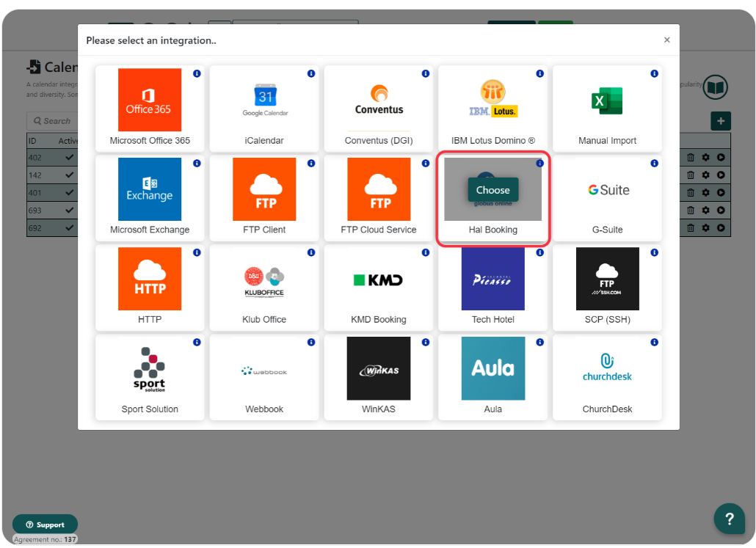Select the Klub Office integration
The image size is (756, 548).
264,288
